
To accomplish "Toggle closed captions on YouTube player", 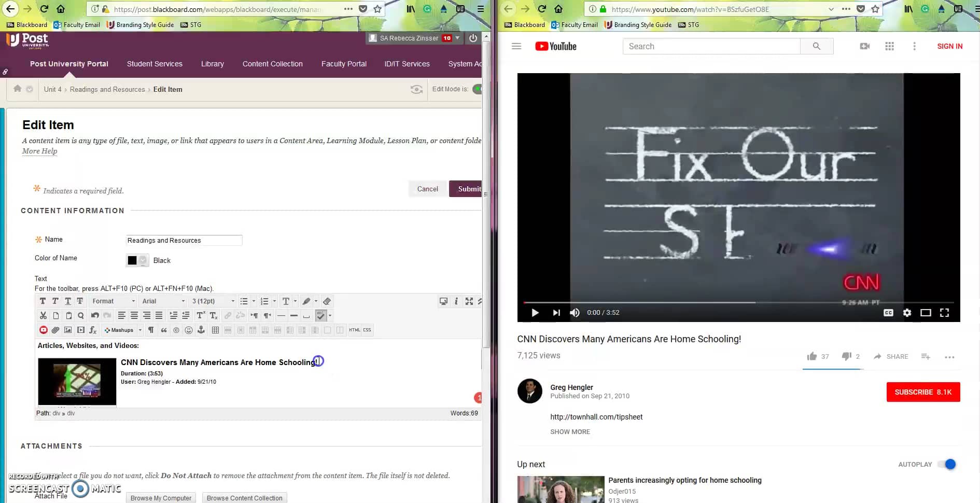I will tap(888, 313).
